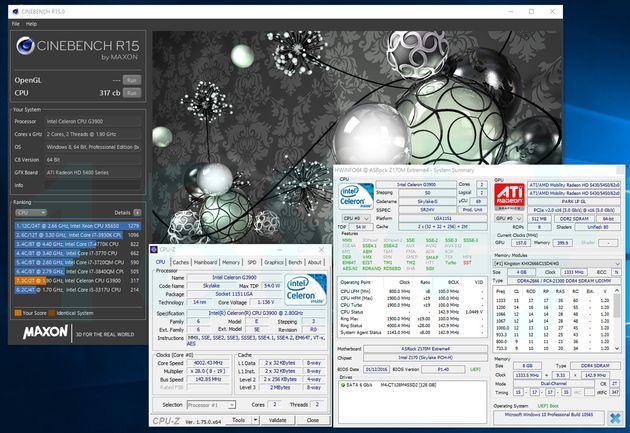Screen dimensions: 630x433
Task: Open the Processor #1 selection dropdown
Action: (211, 405)
